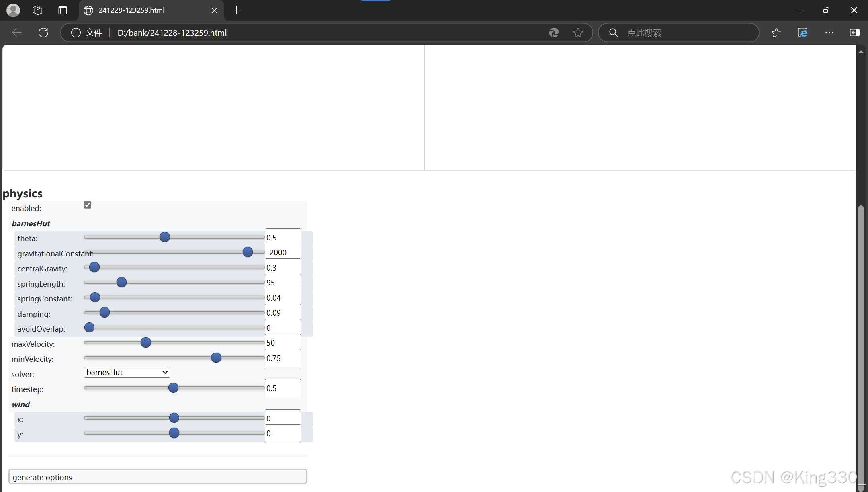Open a new browser tab

[x=237, y=10]
